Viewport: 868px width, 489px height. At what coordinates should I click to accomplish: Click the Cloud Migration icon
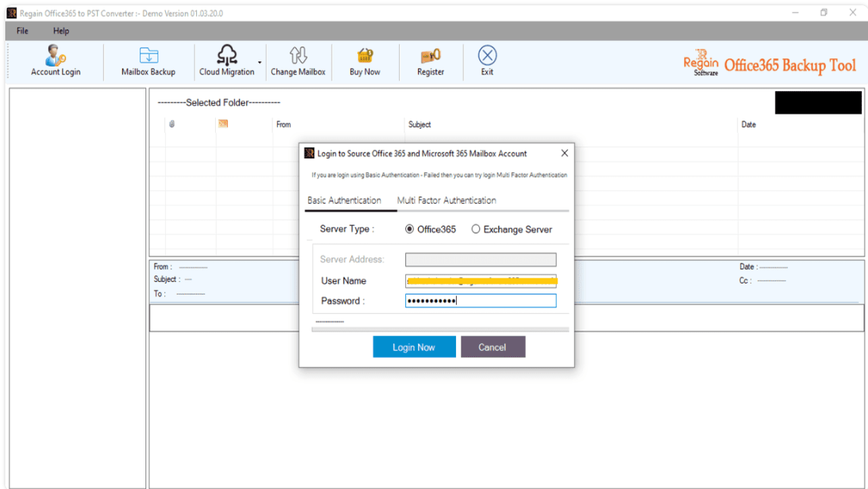(226, 61)
